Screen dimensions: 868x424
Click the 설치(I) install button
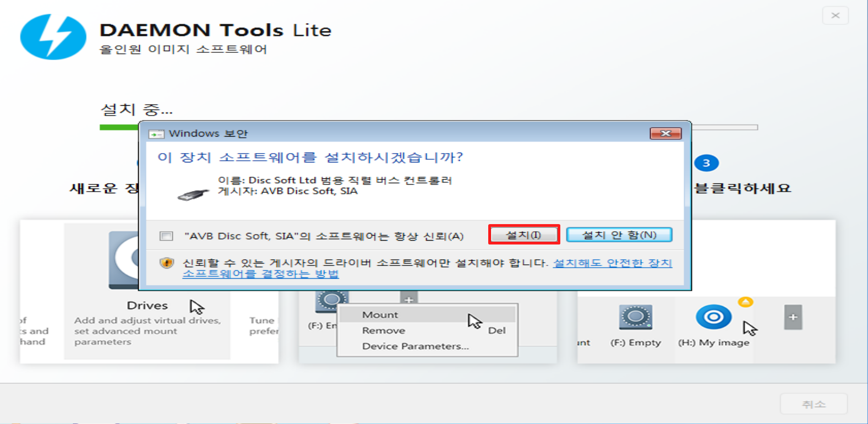pyautogui.click(x=524, y=235)
